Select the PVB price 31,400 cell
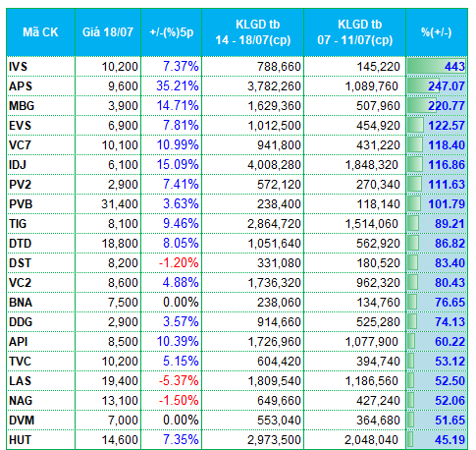476x450 pixels. tap(108, 204)
